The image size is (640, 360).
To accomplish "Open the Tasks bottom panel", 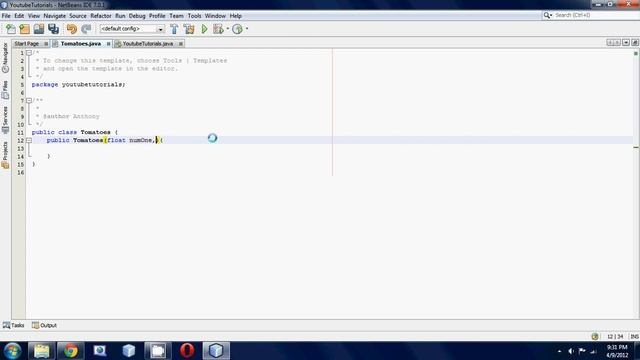I will tap(13, 325).
